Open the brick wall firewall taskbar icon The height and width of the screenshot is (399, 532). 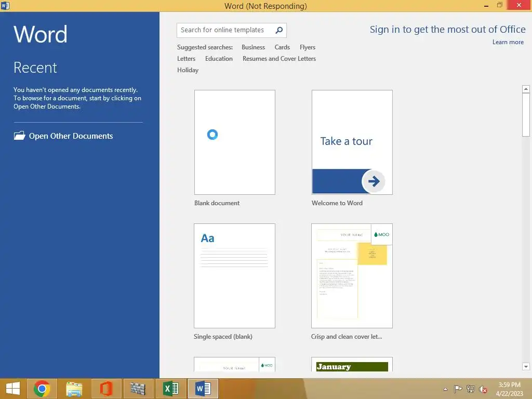coord(138,389)
